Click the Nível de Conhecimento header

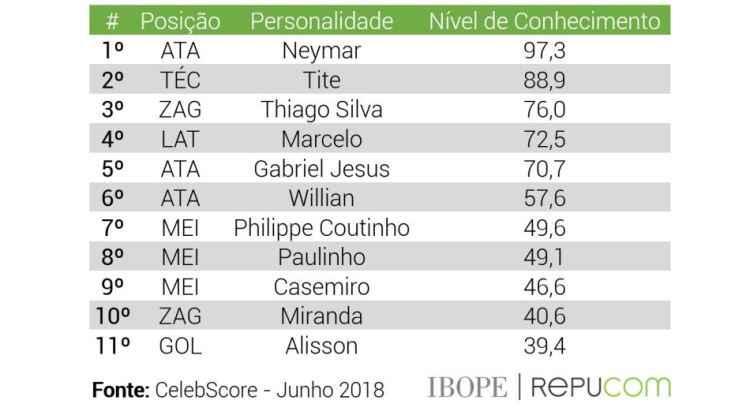[544, 22]
